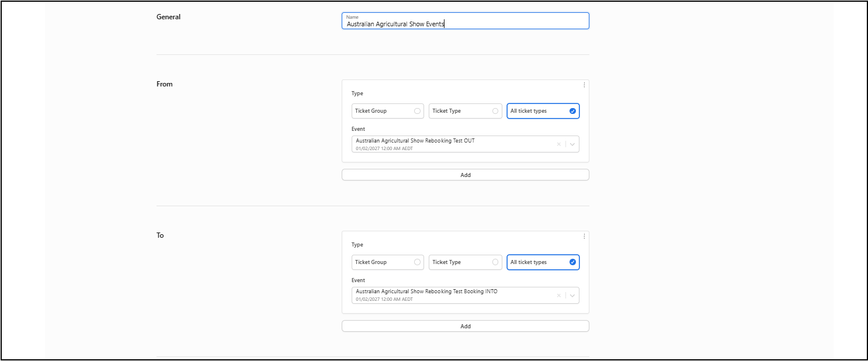Image resolution: width=868 pixels, height=361 pixels.
Task: Expand the From event dropdown chevron
Action: point(572,144)
